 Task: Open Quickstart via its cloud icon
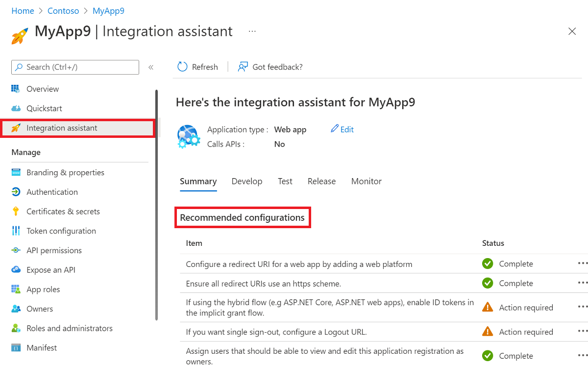click(16, 108)
